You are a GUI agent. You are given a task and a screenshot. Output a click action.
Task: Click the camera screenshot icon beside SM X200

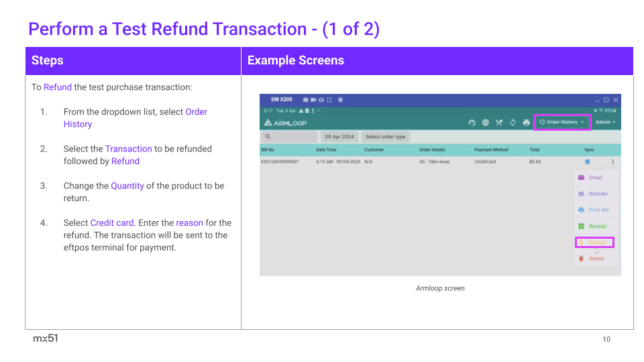pyautogui.click(x=306, y=100)
